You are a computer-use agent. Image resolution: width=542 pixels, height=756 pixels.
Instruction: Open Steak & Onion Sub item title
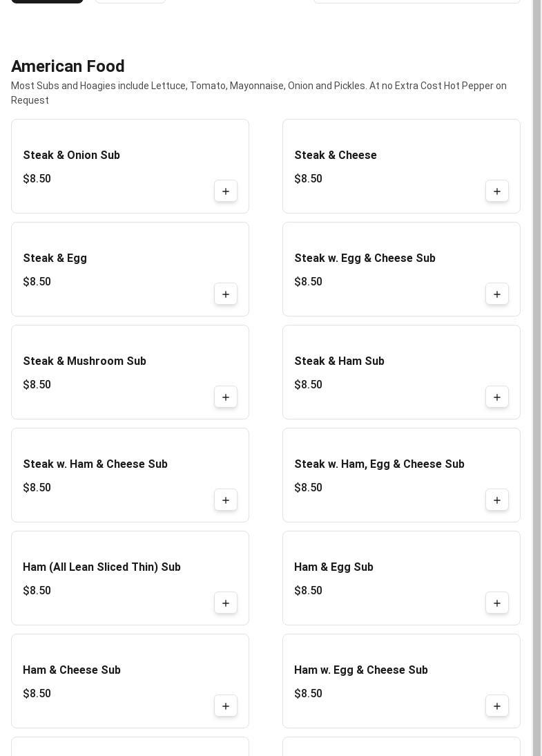click(x=72, y=155)
